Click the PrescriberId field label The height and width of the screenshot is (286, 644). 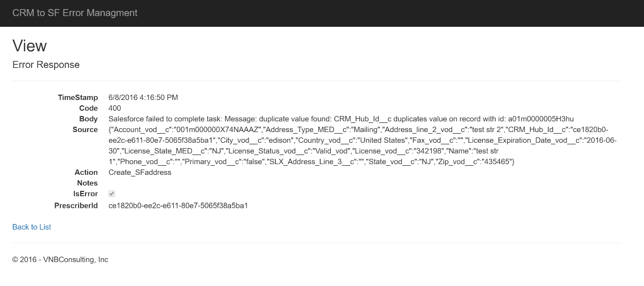[x=76, y=205]
